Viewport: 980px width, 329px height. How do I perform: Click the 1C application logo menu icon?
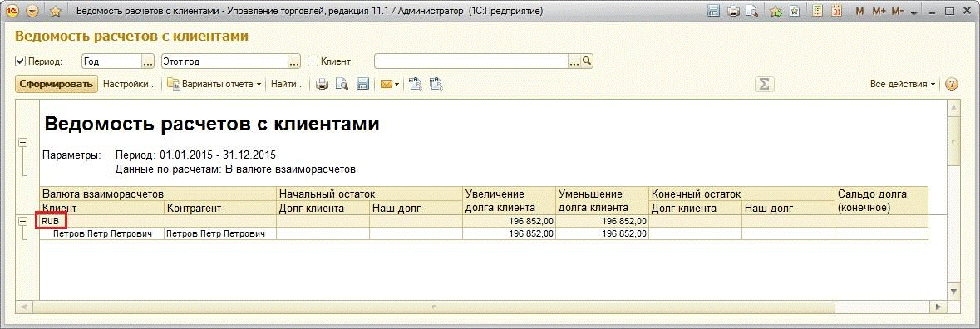13,12
